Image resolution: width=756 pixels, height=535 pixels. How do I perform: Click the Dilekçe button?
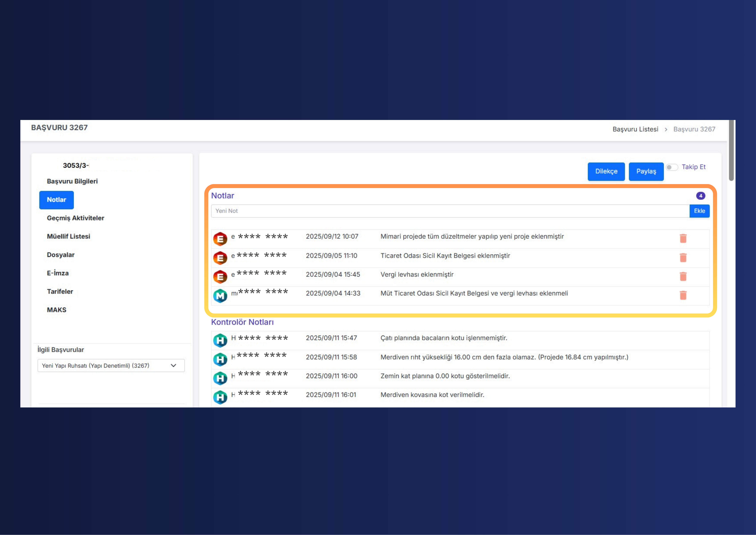[606, 171]
